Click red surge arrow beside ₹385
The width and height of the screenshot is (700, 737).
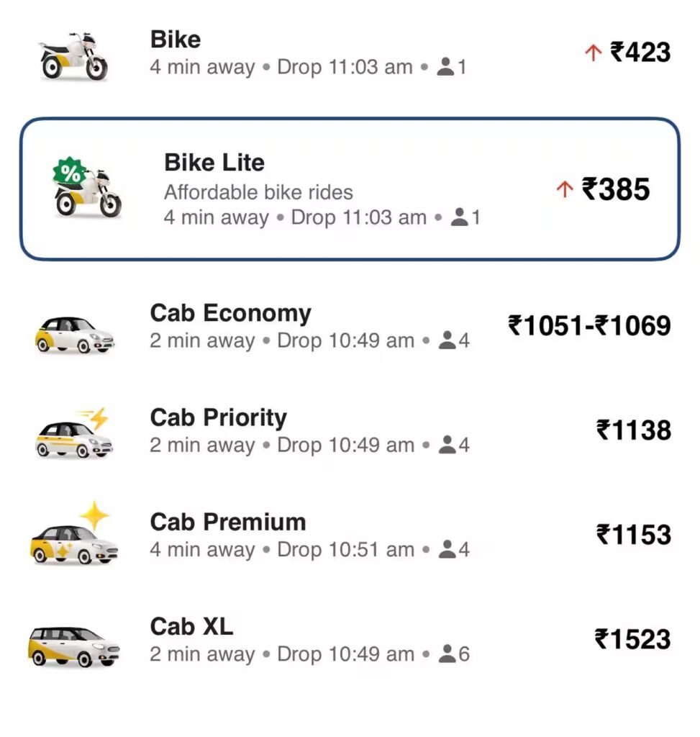[x=565, y=189]
